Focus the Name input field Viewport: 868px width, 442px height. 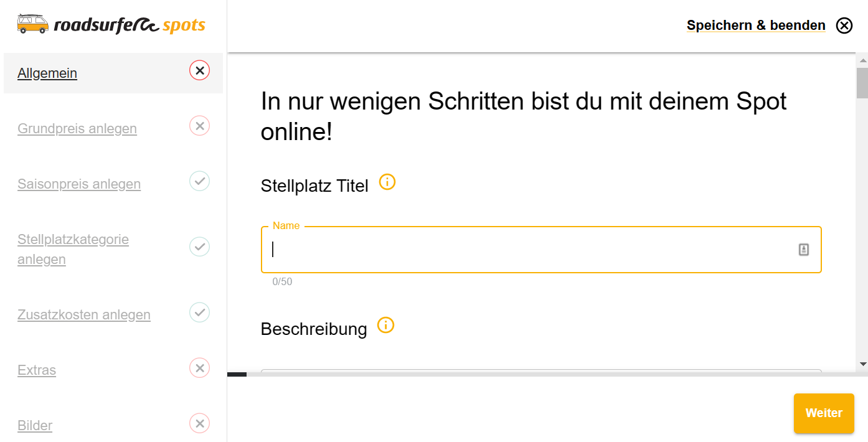click(541, 250)
